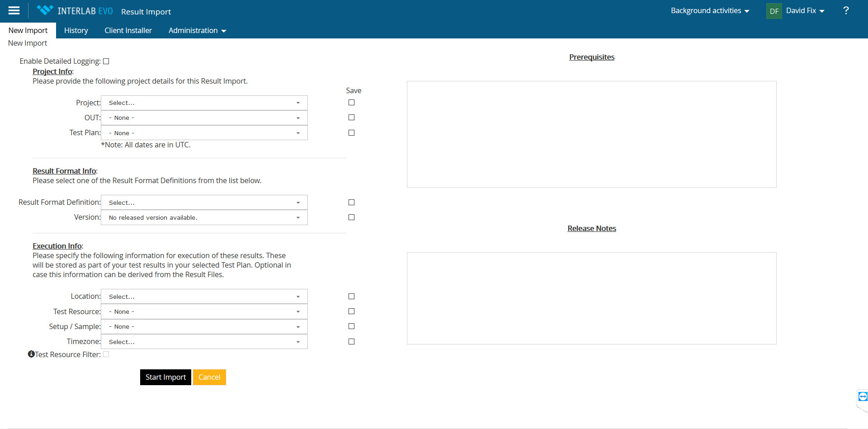The image size is (868, 429).
Task: Toggle Save checkbox for Result Format Definition
Action: (x=351, y=203)
